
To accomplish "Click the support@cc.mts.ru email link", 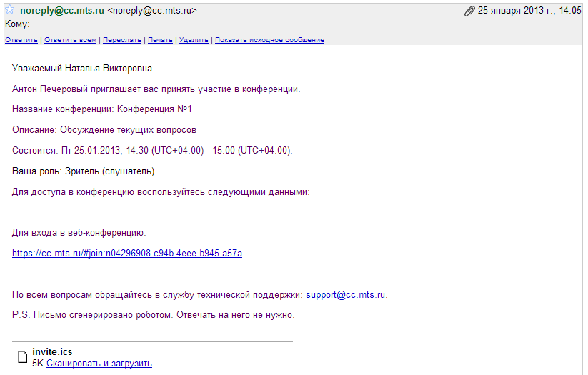I will (x=346, y=294).
